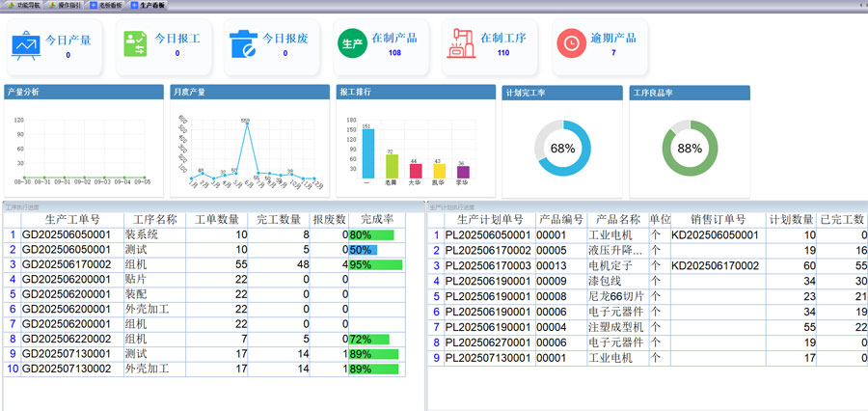Click the 工序良品率 88% donut chart
Screen dimensions: 868x411
coord(690,149)
